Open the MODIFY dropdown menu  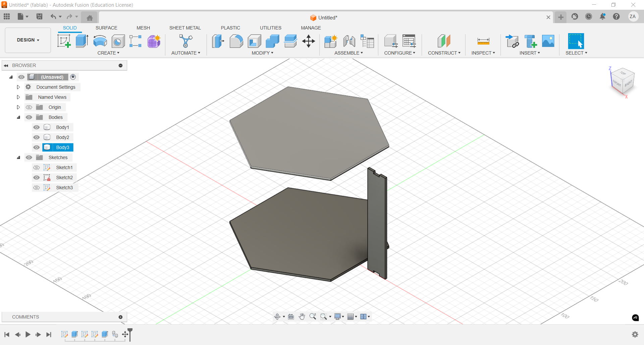(262, 53)
